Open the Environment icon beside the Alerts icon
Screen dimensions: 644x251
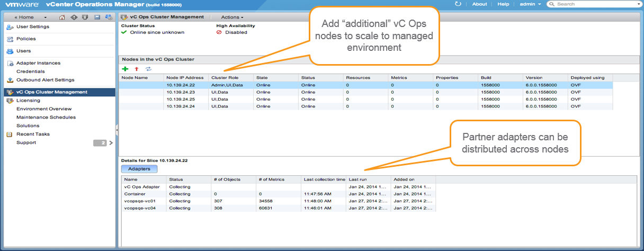tap(85, 17)
